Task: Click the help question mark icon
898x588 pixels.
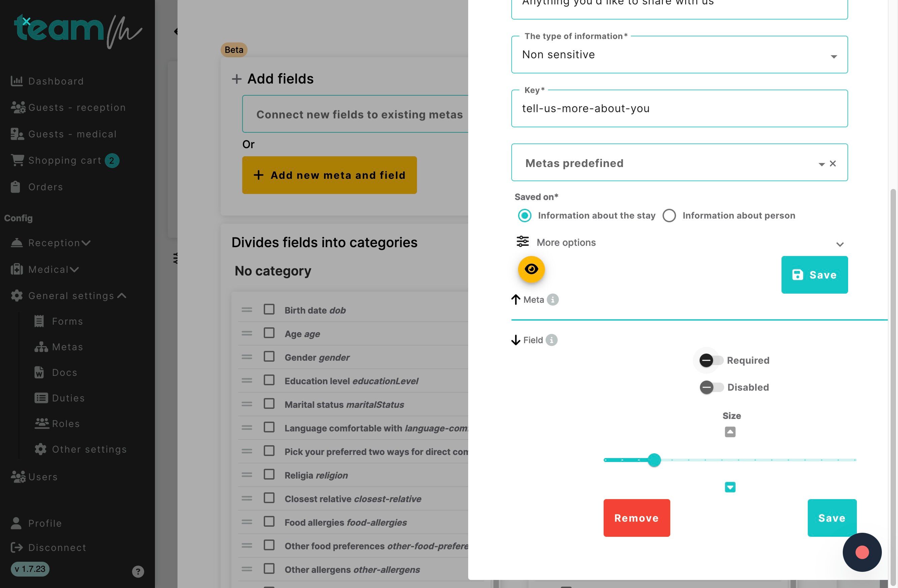Action: click(138, 571)
